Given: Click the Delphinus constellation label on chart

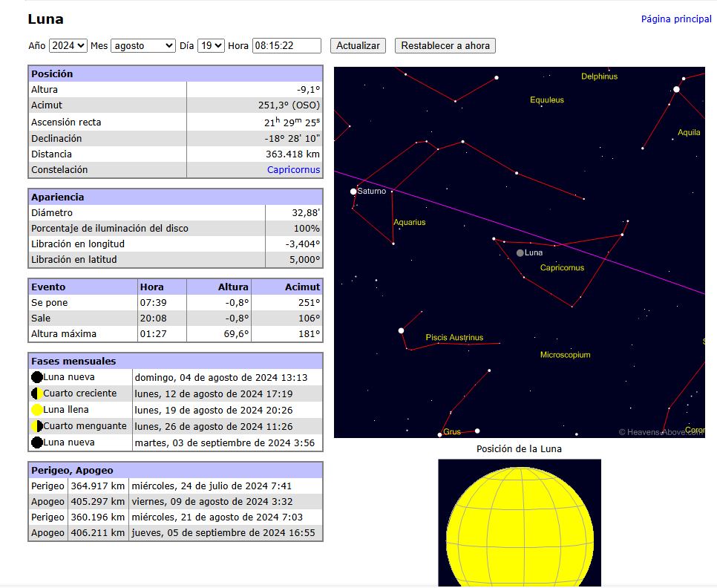Looking at the screenshot, I should pyautogui.click(x=599, y=76).
